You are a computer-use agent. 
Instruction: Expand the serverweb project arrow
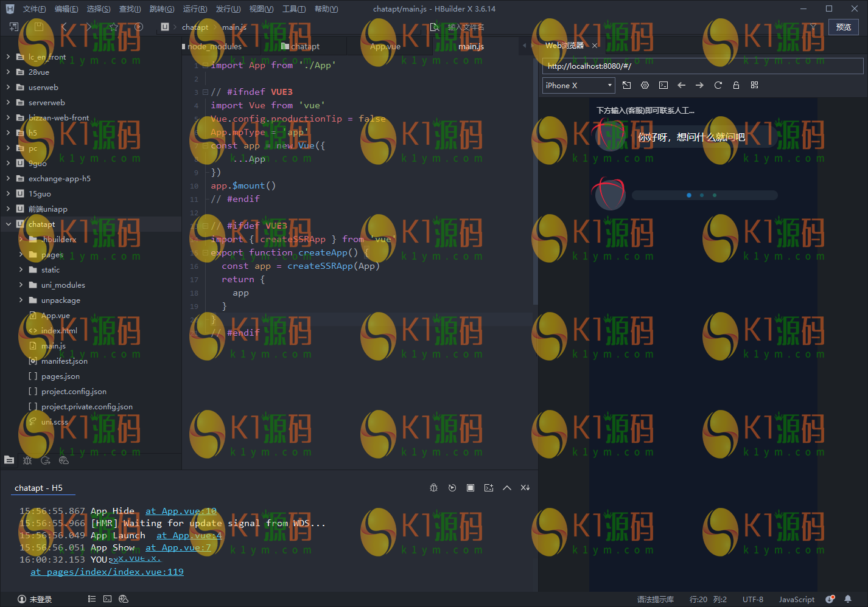[9, 102]
